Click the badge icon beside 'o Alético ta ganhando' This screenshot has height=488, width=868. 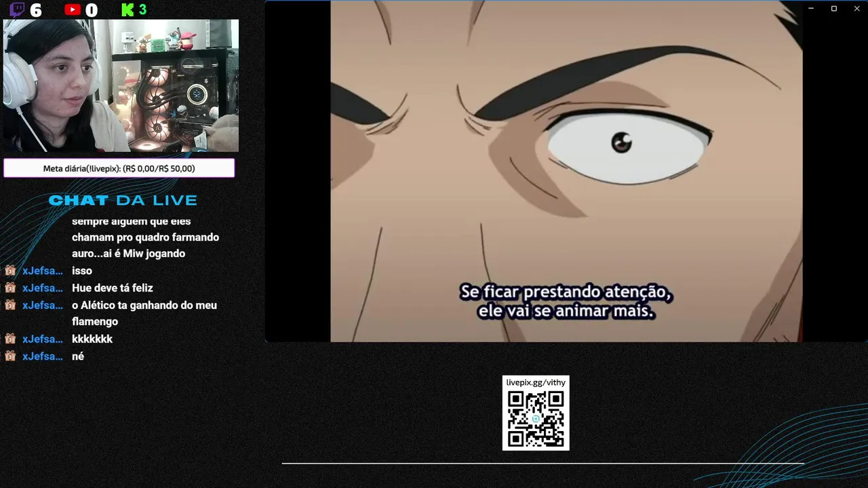pyautogui.click(x=10, y=305)
